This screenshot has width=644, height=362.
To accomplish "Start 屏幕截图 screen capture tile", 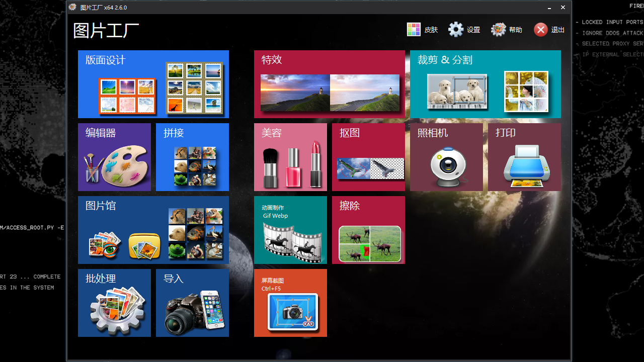I will [x=290, y=303].
